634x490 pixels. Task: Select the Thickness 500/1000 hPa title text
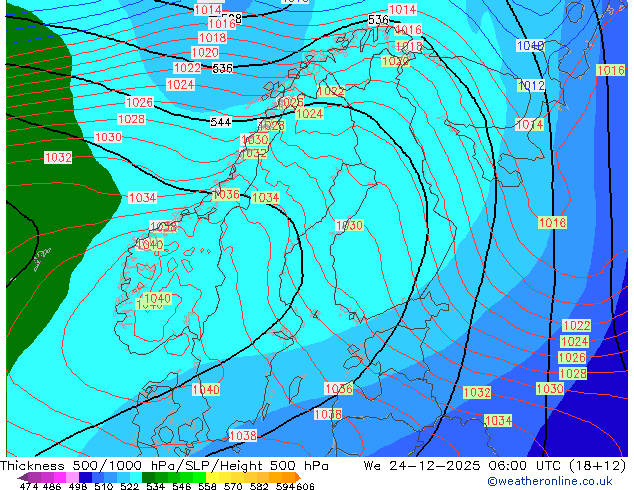click(x=87, y=466)
